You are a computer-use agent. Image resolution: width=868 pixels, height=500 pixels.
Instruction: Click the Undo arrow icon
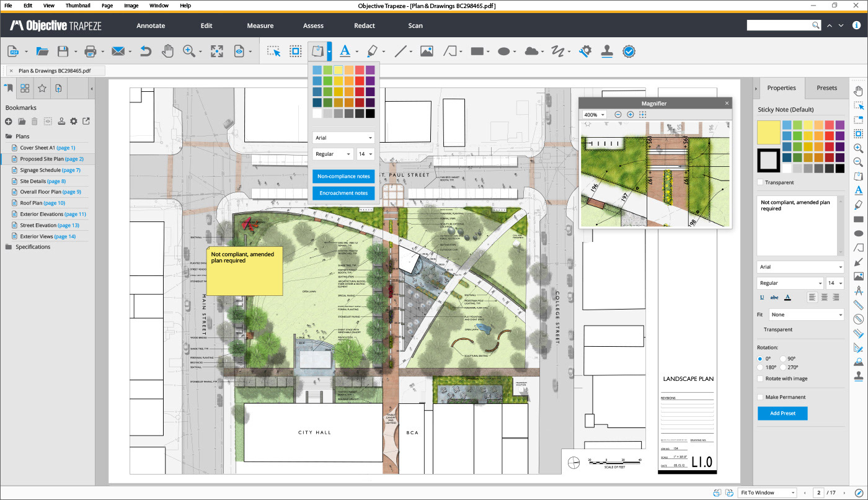[145, 51]
